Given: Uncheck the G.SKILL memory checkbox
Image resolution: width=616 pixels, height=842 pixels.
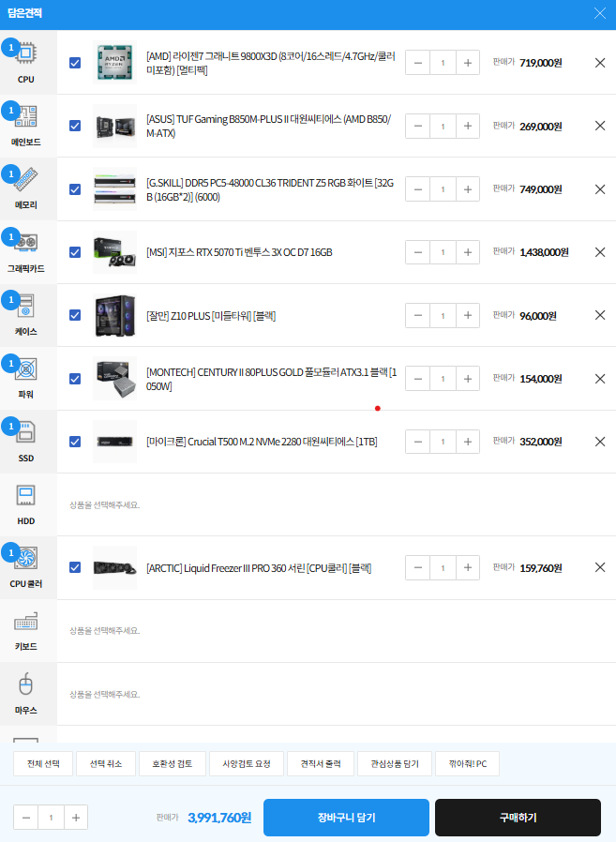Looking at the screenshot, I should (75, 189).
